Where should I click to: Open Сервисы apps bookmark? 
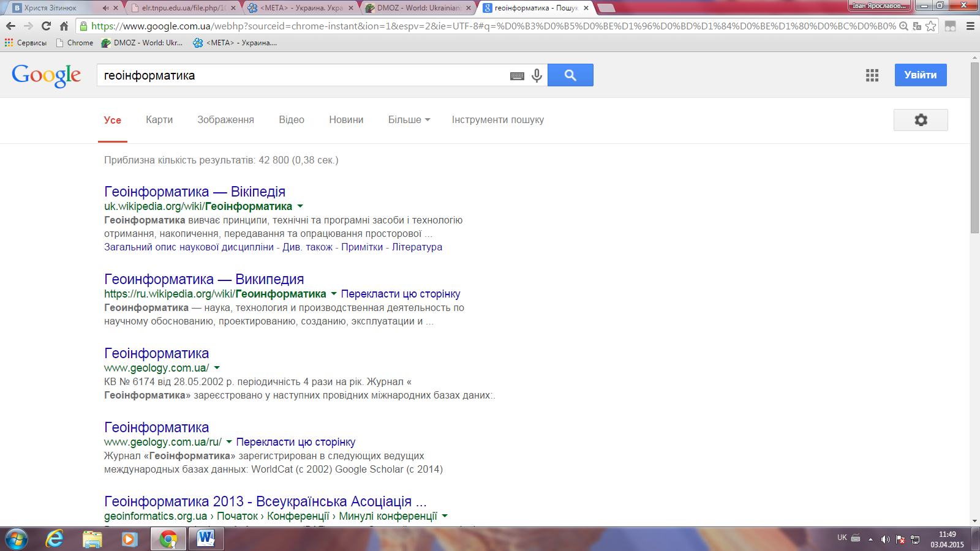tap(26, 43)
